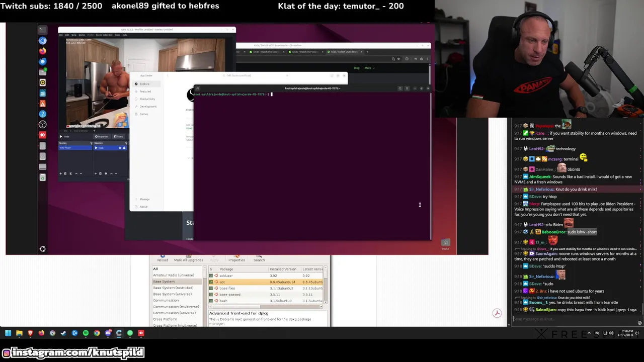The height and width of the screenshot is (362, 644).
Task: Click Mark All Upgrades in Synaptic
Action: pyautogui.click(x=188, y=258)
